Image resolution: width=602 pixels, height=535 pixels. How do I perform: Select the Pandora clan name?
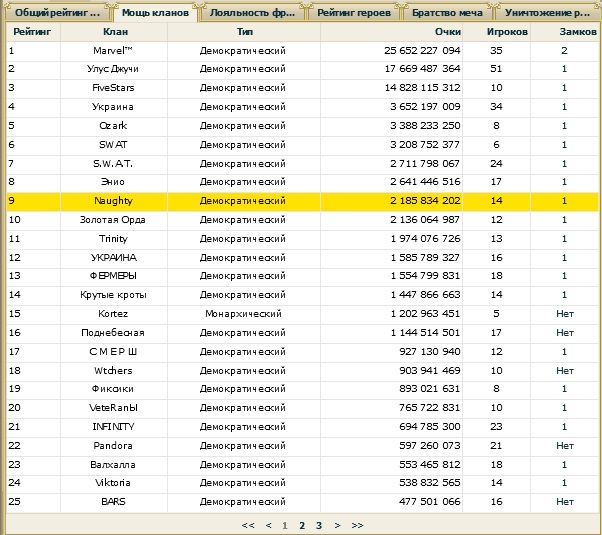(113, 446)
